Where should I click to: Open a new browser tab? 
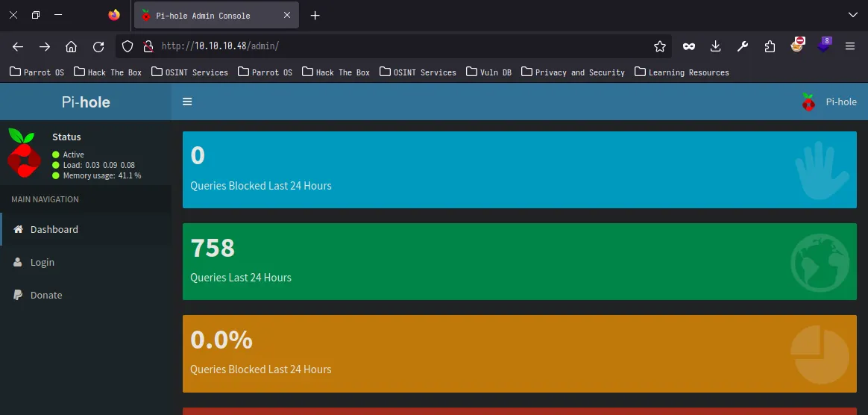coord(315,15)
